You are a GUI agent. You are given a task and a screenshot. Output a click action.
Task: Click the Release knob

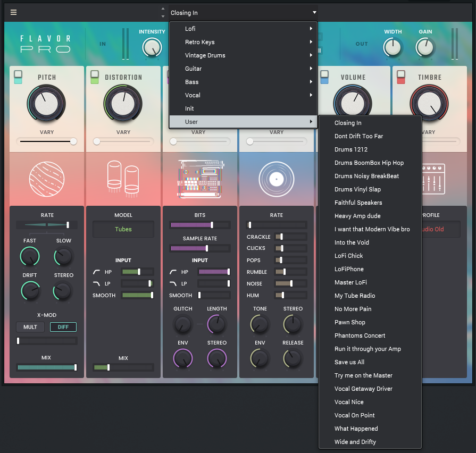pos(293,358)
